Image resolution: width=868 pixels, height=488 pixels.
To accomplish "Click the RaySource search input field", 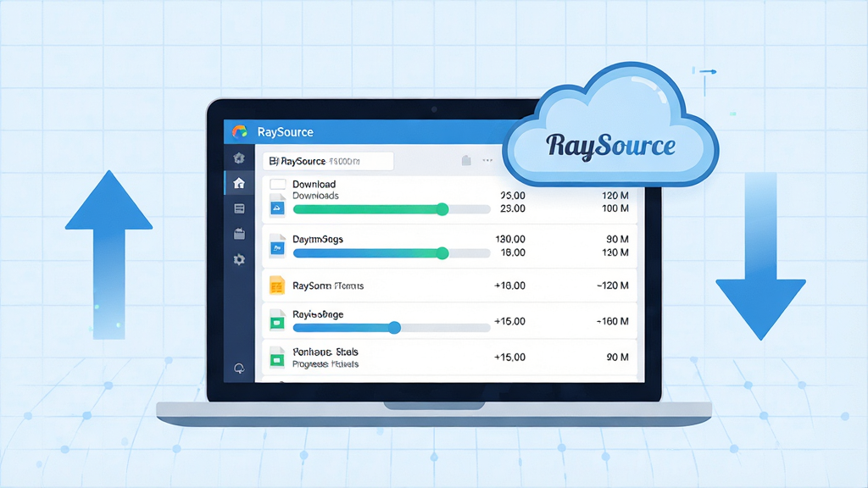I will point(328,161).
